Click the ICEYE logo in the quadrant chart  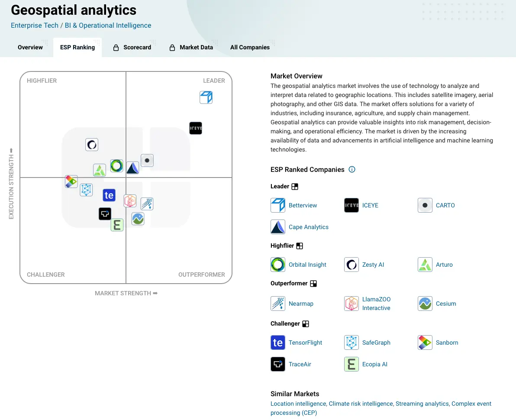pos(196,128)
